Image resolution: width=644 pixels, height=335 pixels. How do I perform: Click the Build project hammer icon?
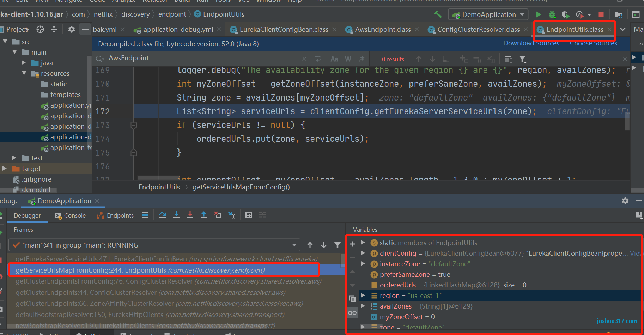[438, 14]
